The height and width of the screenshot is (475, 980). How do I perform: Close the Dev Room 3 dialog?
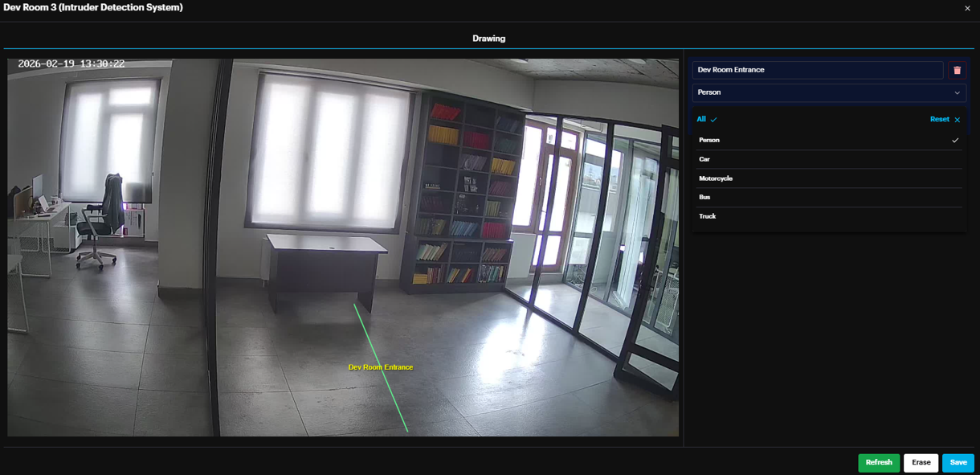coord(967,8)
